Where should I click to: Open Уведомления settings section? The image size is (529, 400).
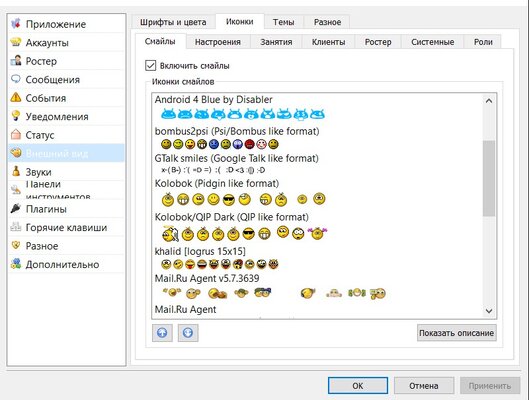pyautogui.click(x=66, y=116)
